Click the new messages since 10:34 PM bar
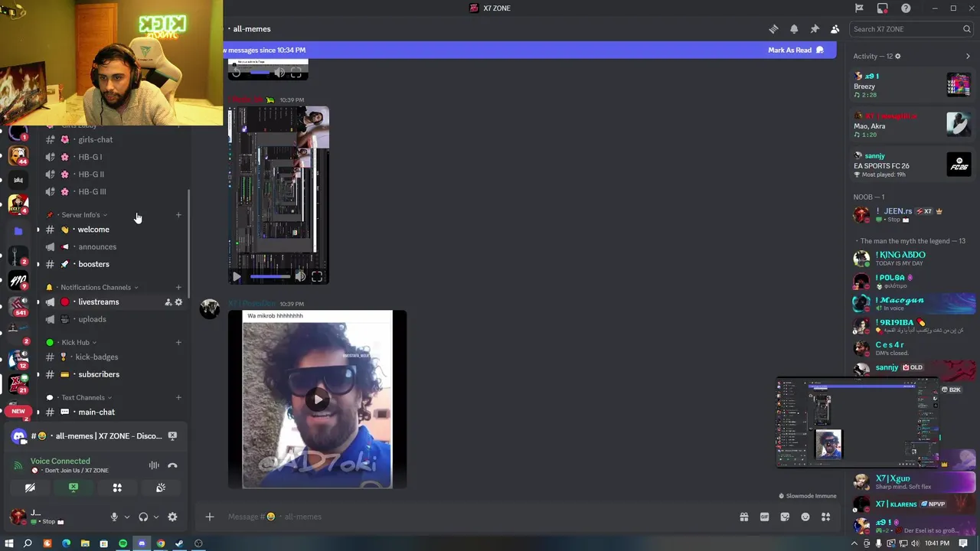The height and width of the screenshot is (551, 980). (530, 51)
